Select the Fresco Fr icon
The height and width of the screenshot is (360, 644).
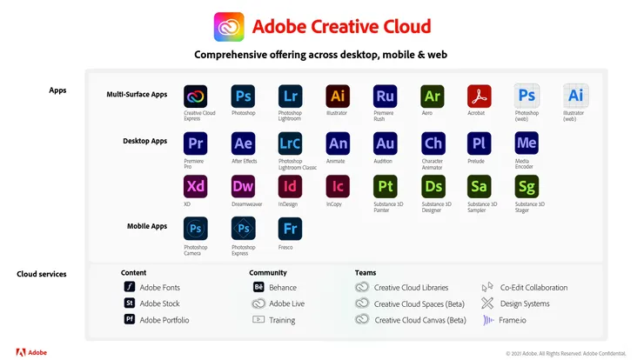[x=291, y=229]
